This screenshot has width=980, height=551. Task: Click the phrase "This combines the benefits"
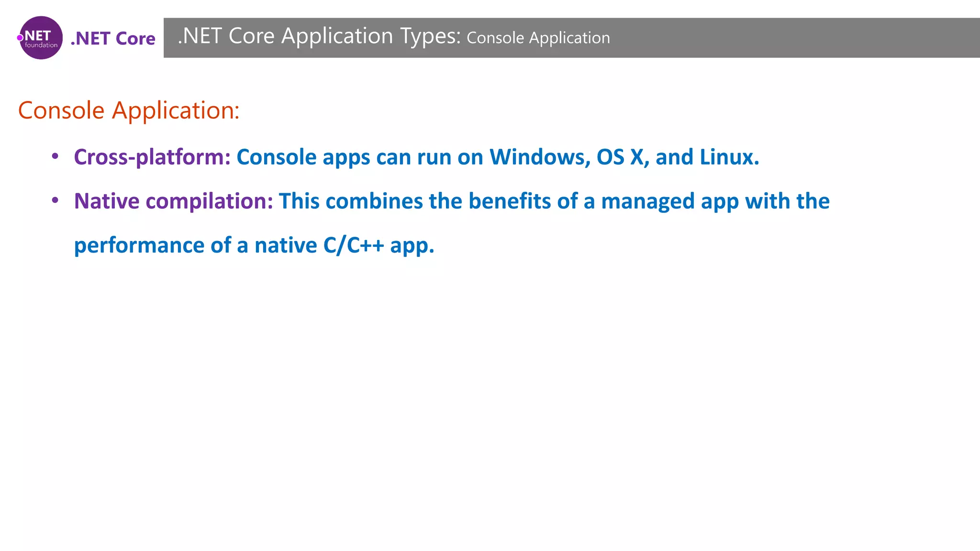pos(414,201)
